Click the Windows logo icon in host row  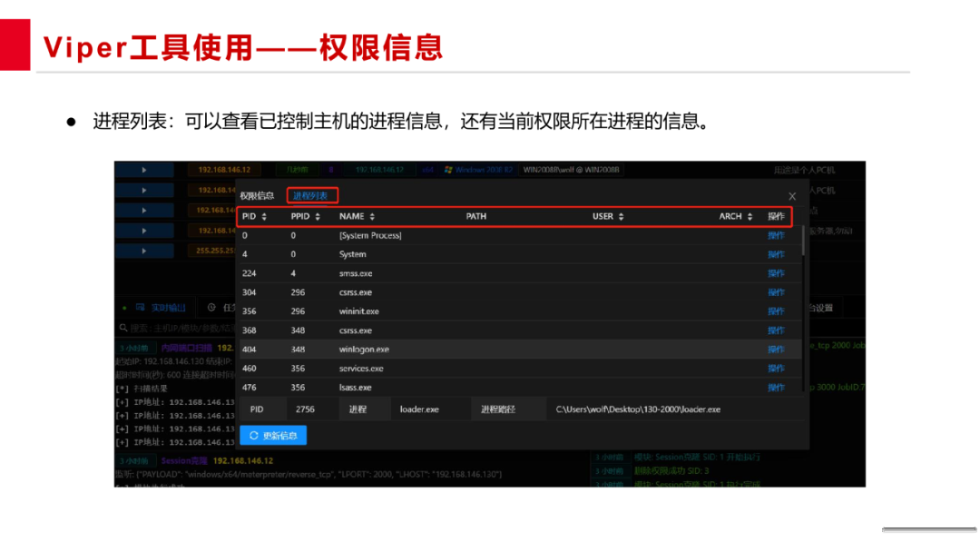pyautogui.click(x=448, y=170)
